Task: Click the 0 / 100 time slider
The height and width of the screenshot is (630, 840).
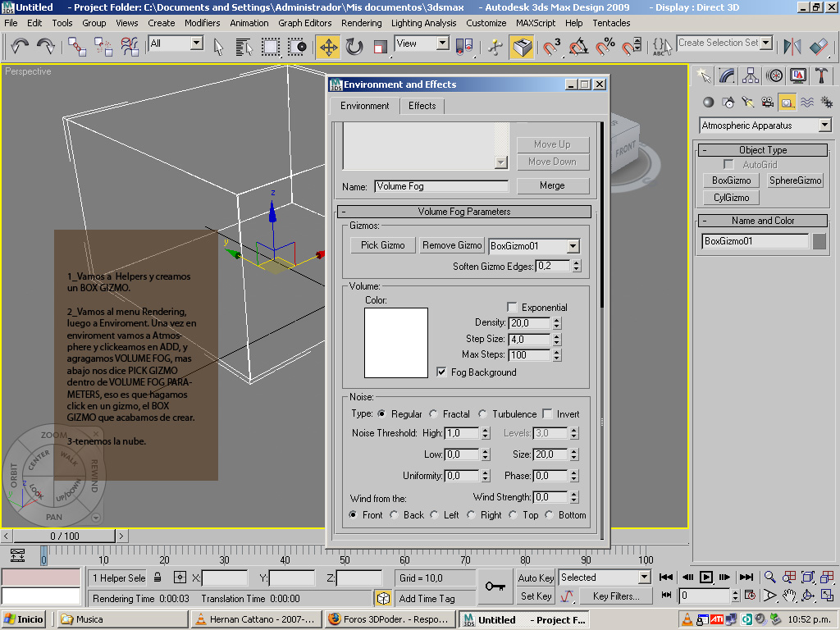Action: 64,536
